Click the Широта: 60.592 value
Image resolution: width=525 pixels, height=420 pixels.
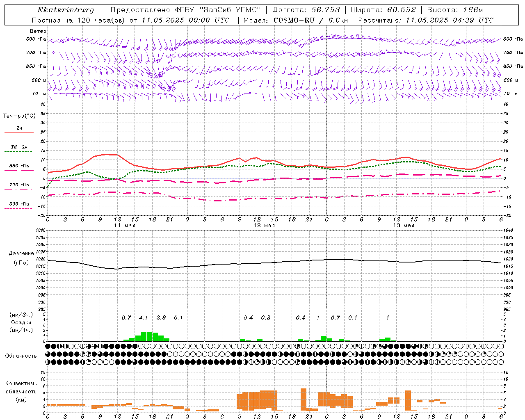(383, 10)
